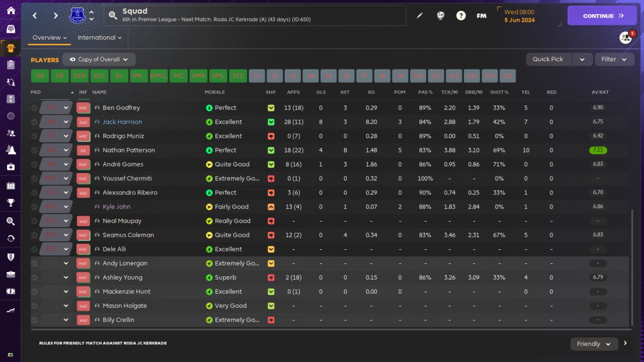The image size is (644, 362).
Task: Toggle selection circle for Ben Godfrey
Action: tap(34, 108)
